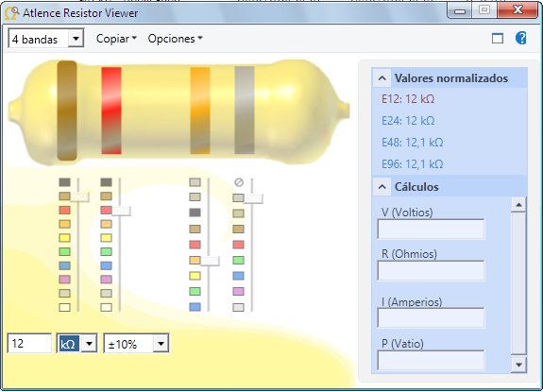Choose the yellow swatch for the first band

pos(65,238)
